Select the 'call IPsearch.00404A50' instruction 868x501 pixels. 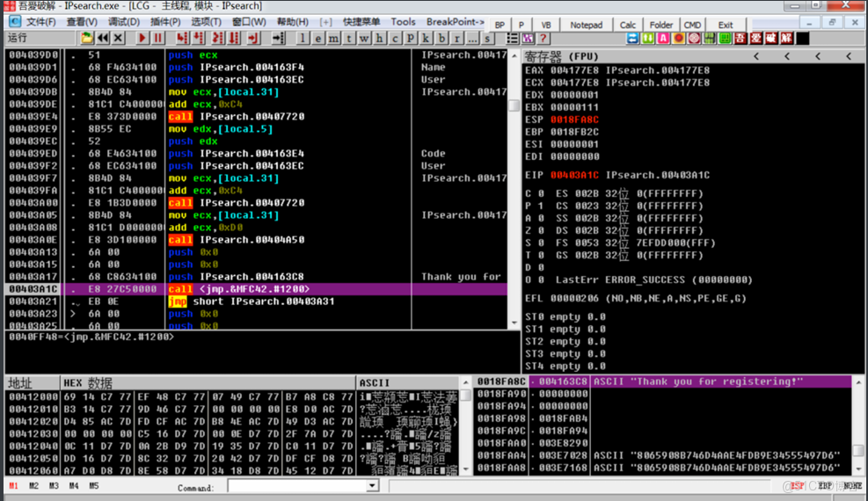pos(237,240)
